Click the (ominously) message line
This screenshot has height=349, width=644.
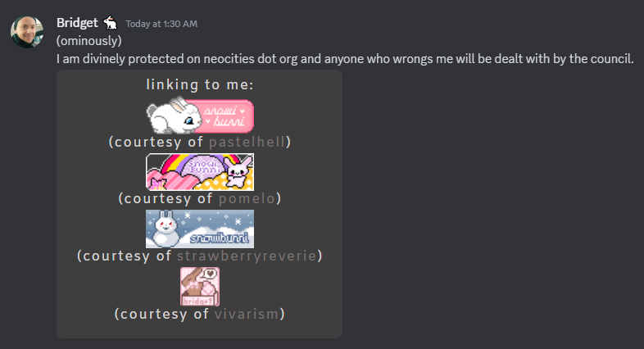click(x=89, y=41)
